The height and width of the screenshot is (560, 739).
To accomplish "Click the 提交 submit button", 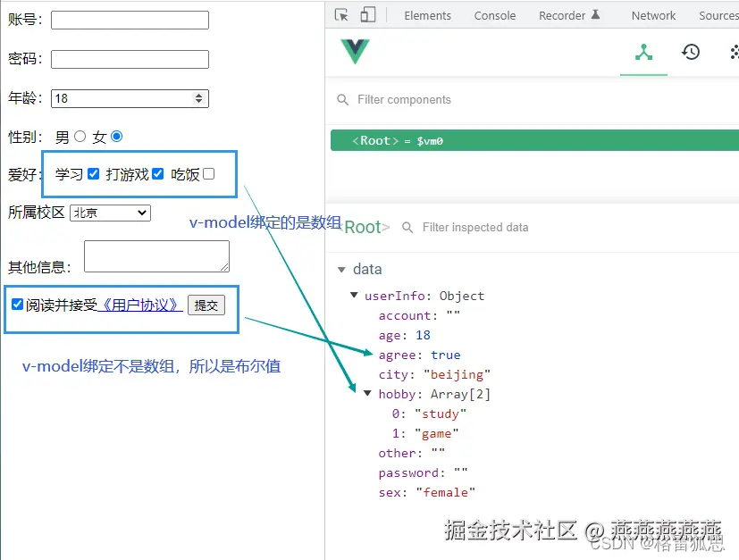I will coord(206,305).
